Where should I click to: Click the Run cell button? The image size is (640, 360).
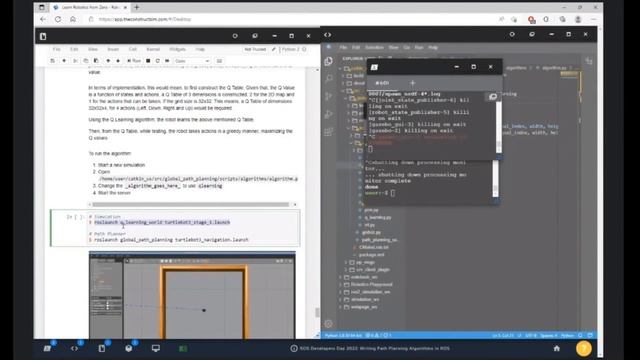(x=134, y=61)
